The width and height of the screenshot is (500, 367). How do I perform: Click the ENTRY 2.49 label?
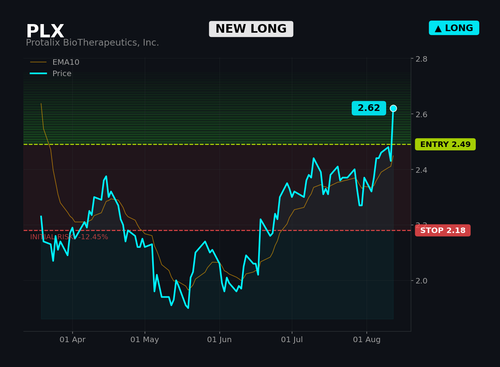point(445,144)
